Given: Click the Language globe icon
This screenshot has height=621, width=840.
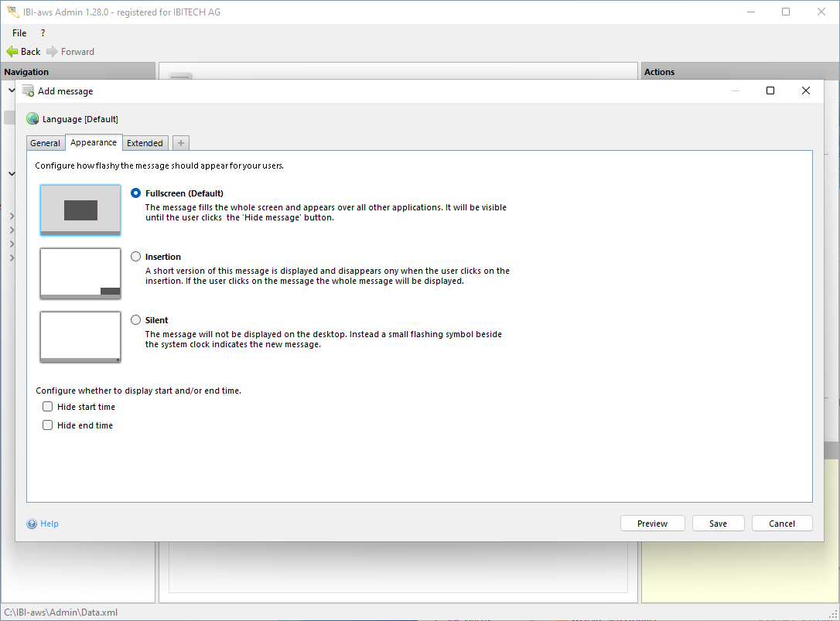Looking at the screenshot, I should point(32,119).
